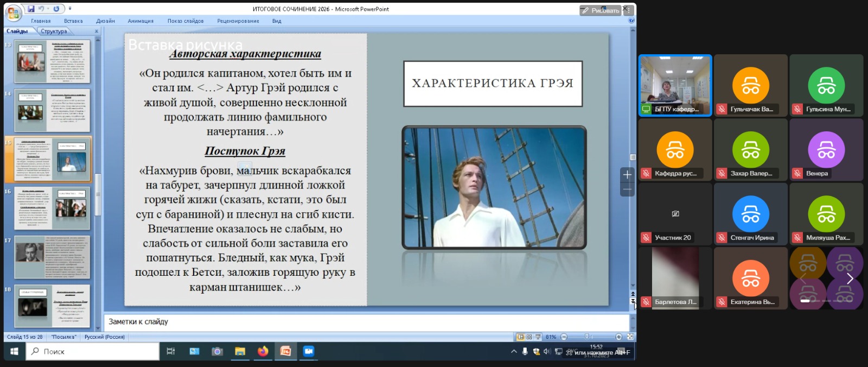This screenshot has width=868, height=367.
Task: Open the Undo history dropdown arrow
Action: [x=48, y=9]
